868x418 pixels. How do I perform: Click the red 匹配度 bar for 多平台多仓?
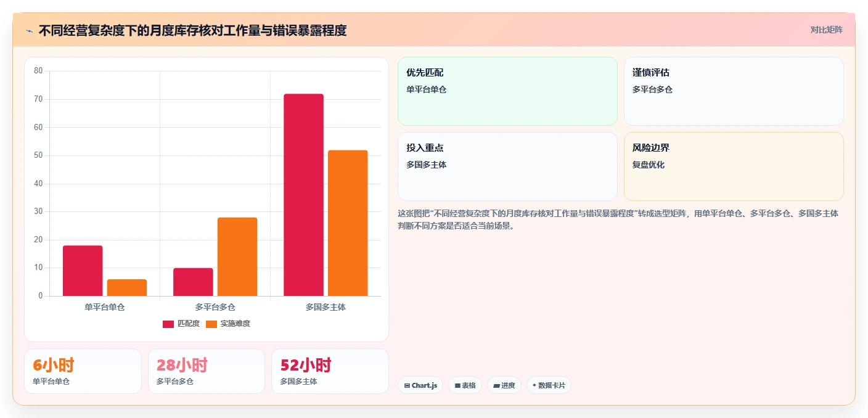click(193, 282)
